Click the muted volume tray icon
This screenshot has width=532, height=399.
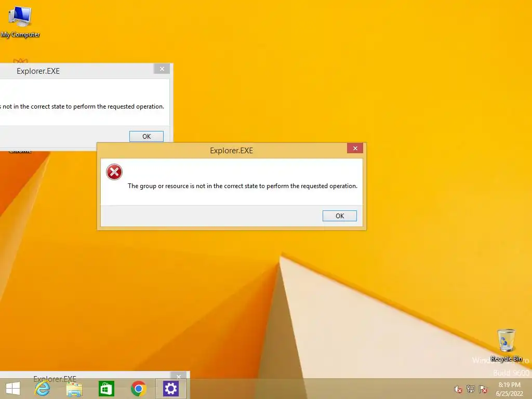point(458,389)
